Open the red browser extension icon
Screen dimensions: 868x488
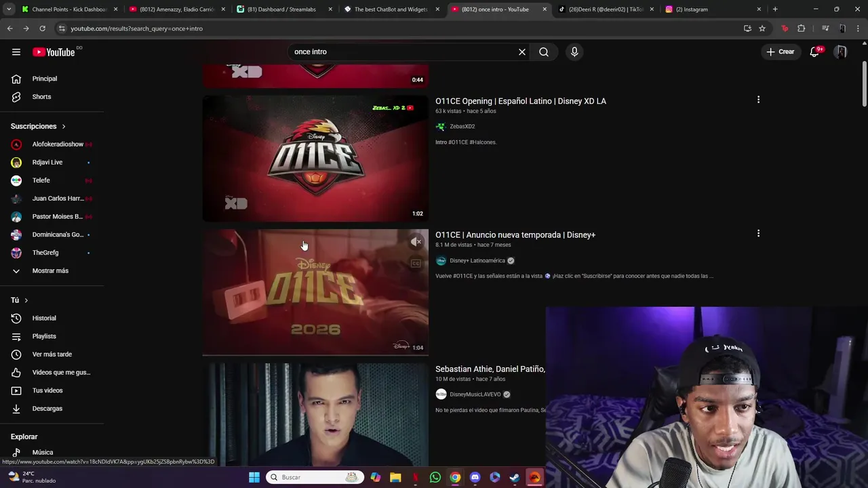coord(785,28)
